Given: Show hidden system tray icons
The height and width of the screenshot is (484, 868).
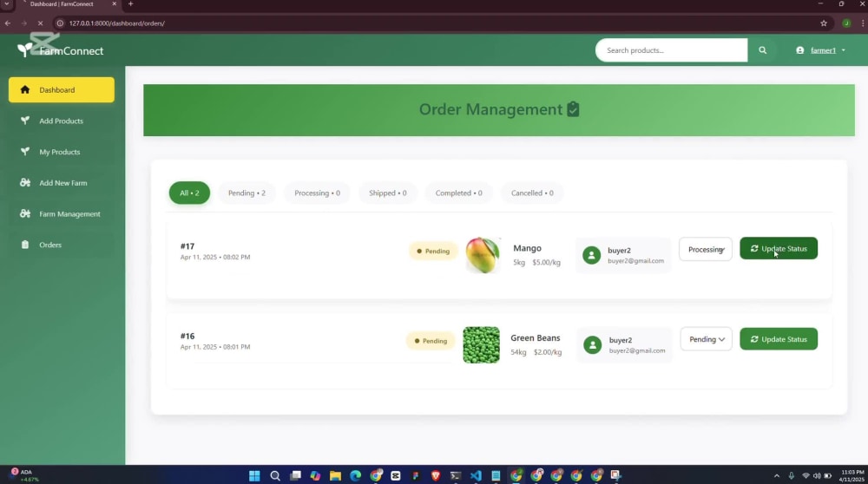Looking at the screenshot, I should 777,475.
